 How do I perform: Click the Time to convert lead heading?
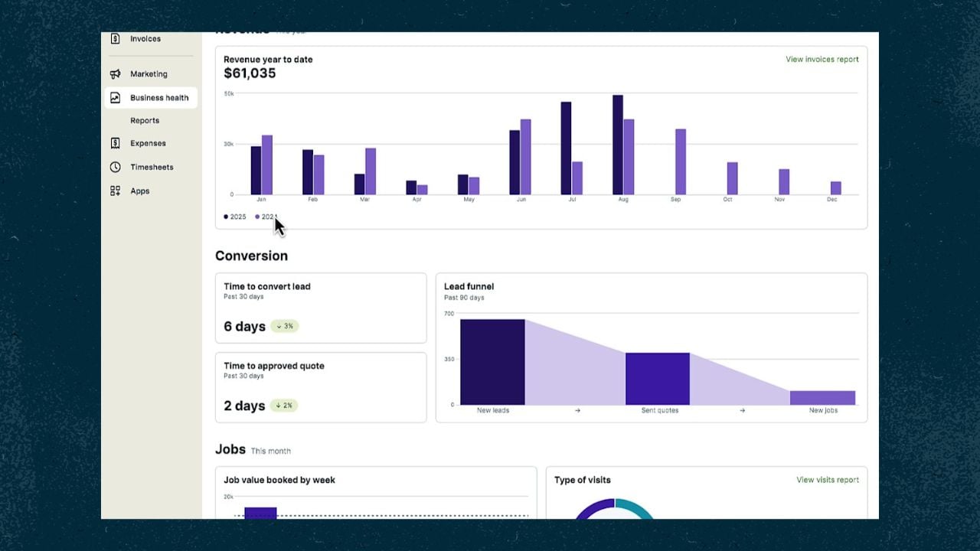coord(267,286)
